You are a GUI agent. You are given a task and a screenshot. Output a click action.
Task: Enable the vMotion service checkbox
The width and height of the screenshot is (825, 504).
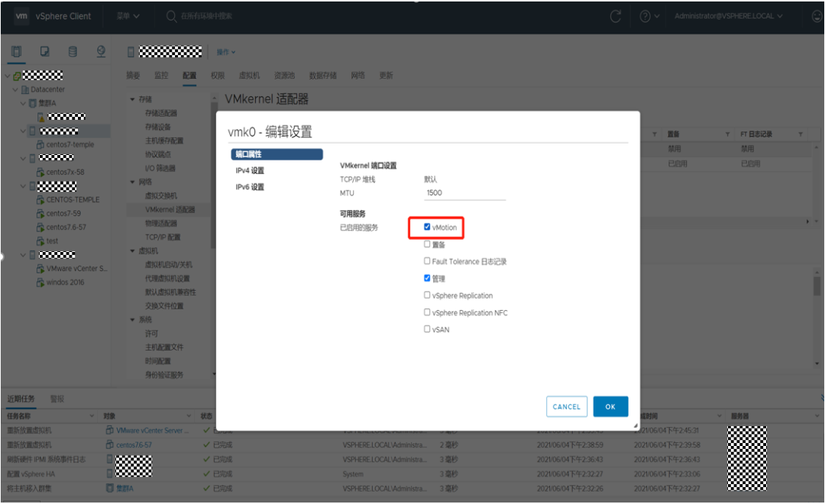click(x=427, y=227)
